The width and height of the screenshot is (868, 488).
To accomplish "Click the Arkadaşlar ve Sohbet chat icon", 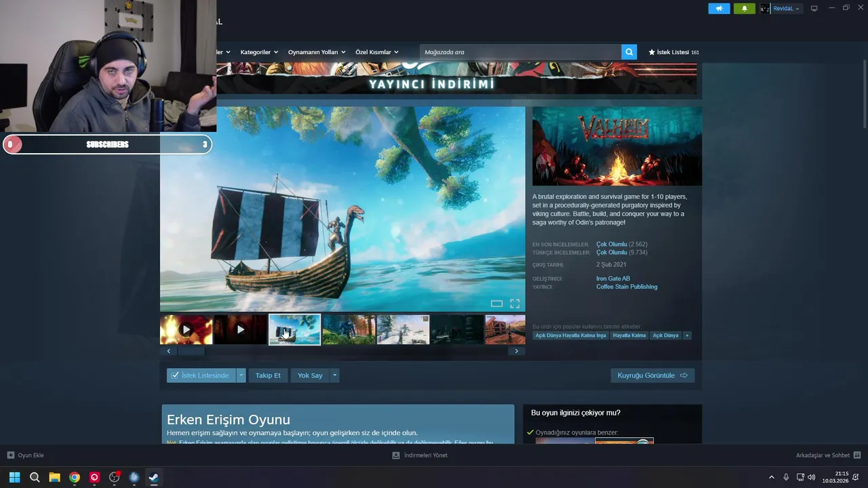I will pyautogui.click(x=857, y=455).
